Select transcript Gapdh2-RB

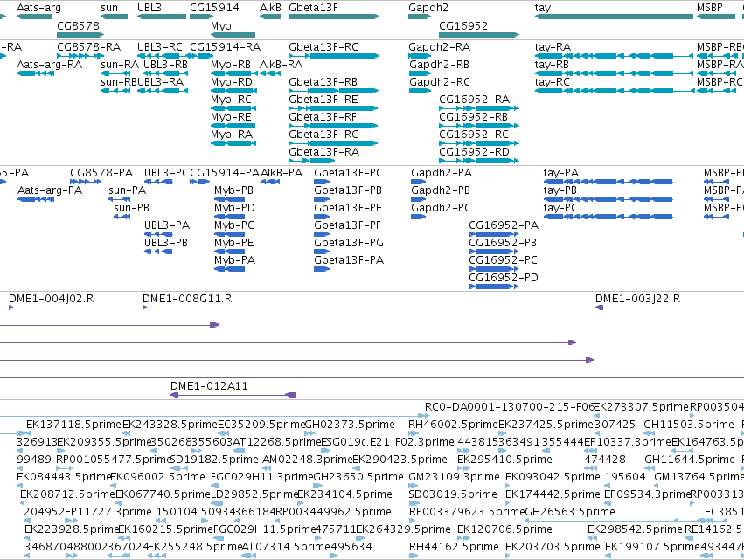click(x=440, y=65)
